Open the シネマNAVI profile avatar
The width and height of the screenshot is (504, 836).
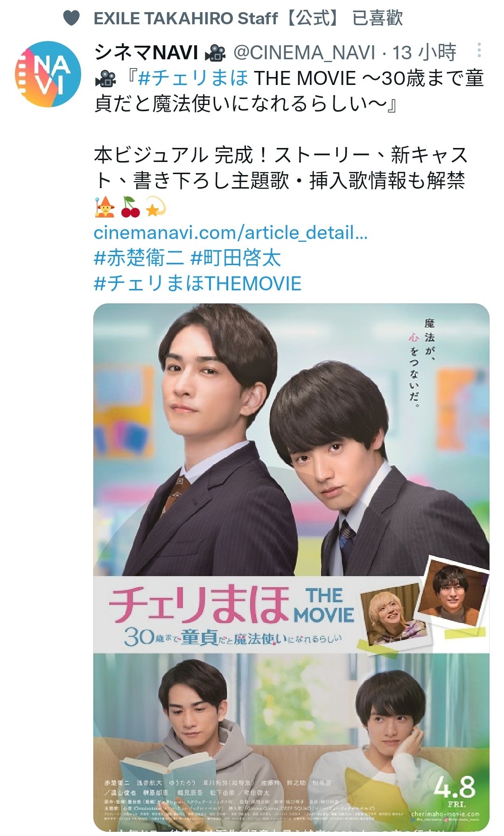pos(48,74)
